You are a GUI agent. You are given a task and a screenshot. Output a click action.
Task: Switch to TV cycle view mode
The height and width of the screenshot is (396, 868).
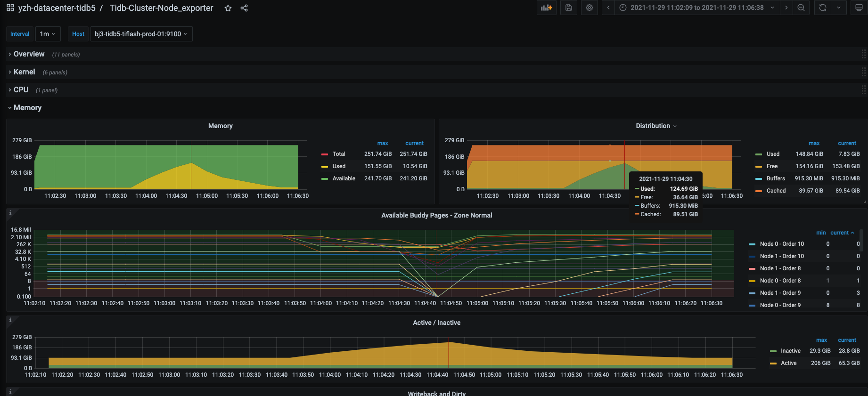(859, 8)
